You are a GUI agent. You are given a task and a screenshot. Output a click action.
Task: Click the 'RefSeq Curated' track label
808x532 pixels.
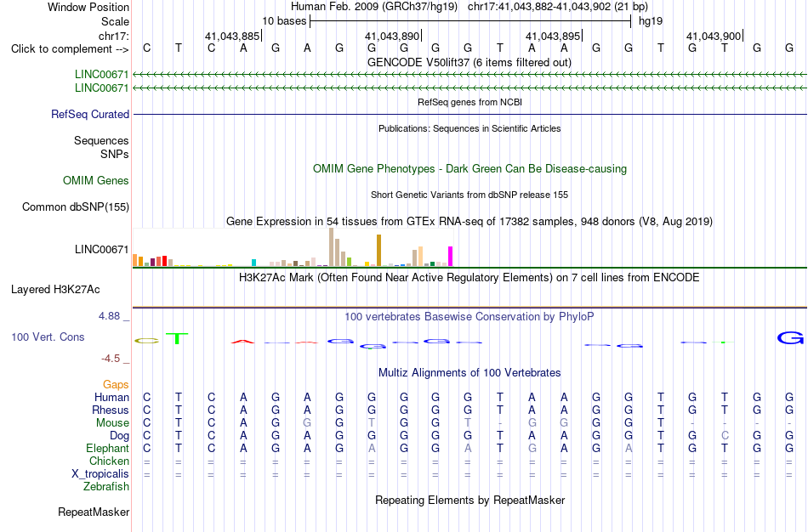click(x=90, y=115)
